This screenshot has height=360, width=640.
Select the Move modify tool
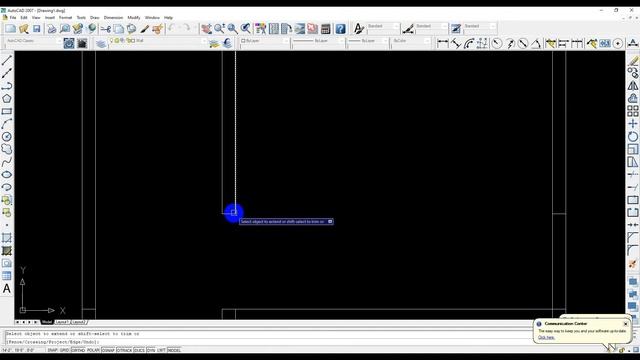pos(633,124)
